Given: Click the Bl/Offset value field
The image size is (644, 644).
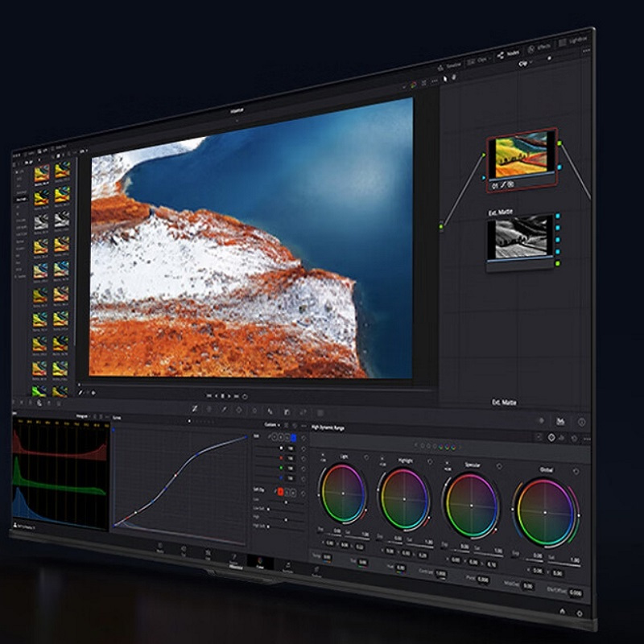Looking at the screenshot, I should pyautogui.click(x=576, y=593).
